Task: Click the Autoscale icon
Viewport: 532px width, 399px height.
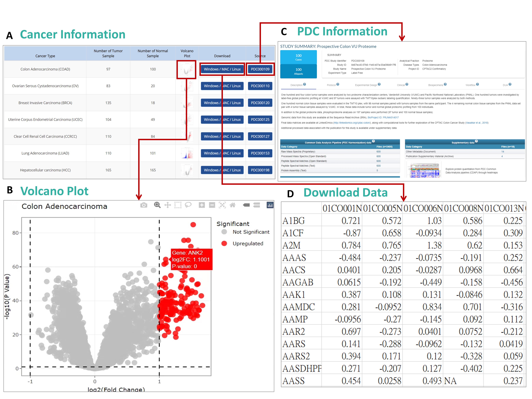Action: tap(222, 205)
